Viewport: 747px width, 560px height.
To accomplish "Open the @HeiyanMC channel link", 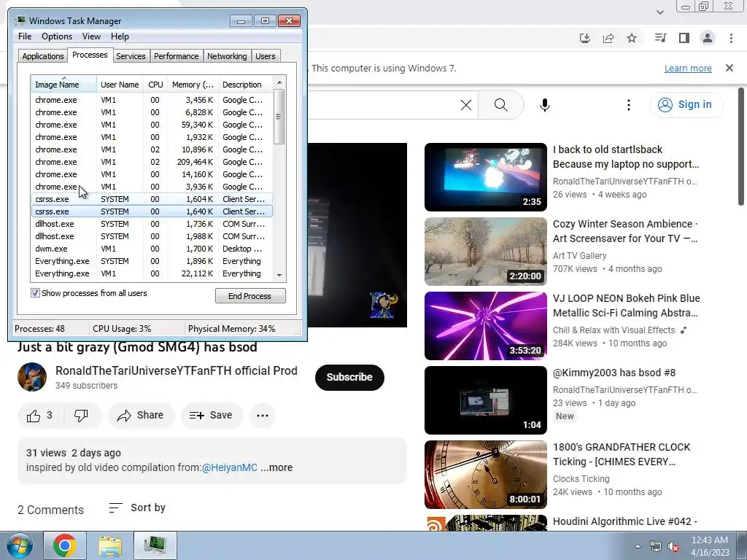I will click(230, 467).
